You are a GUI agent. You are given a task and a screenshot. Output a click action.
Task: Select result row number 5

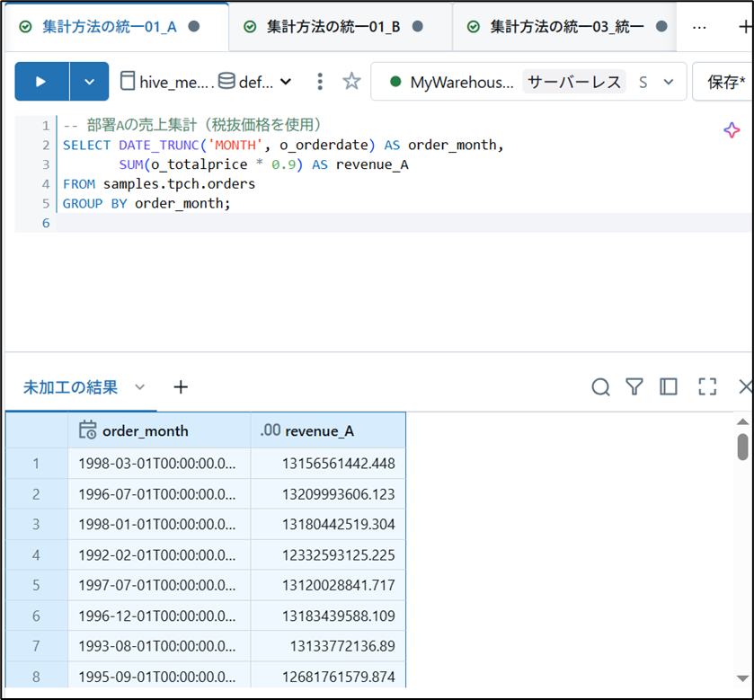pos(37,585)
